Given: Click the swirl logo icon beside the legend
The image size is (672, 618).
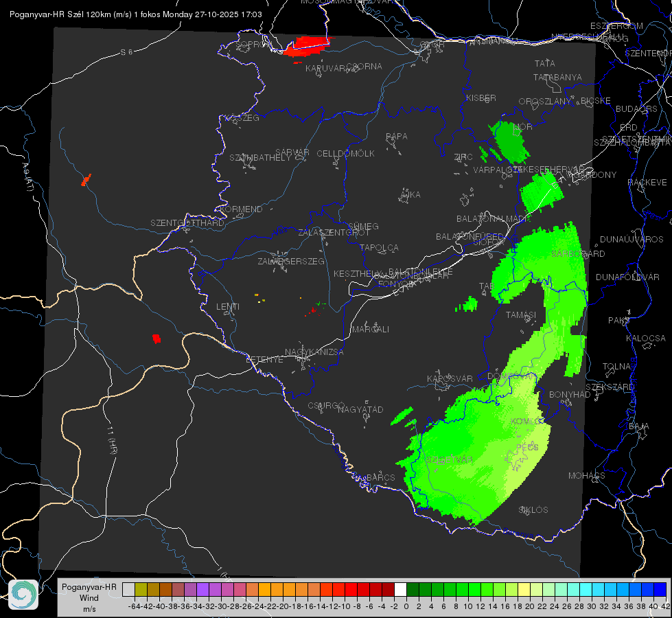Looking at the screenshot, I should coord(23,595).
